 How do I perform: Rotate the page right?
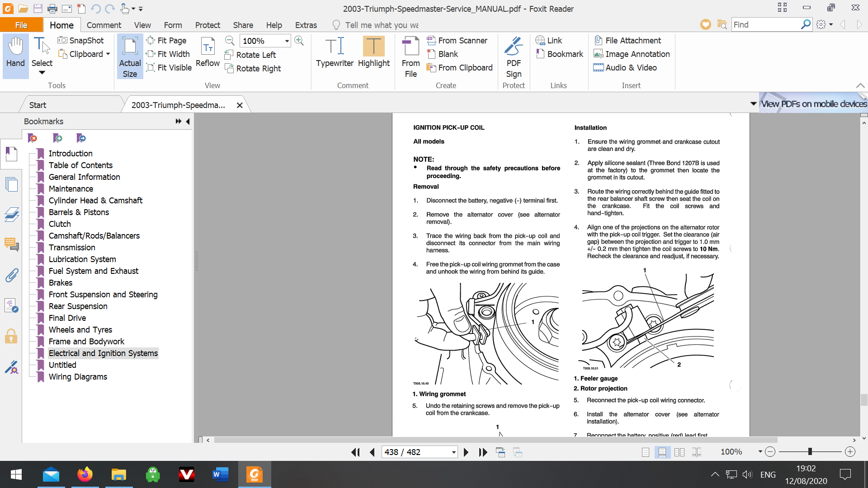click(x=253, y=68)
